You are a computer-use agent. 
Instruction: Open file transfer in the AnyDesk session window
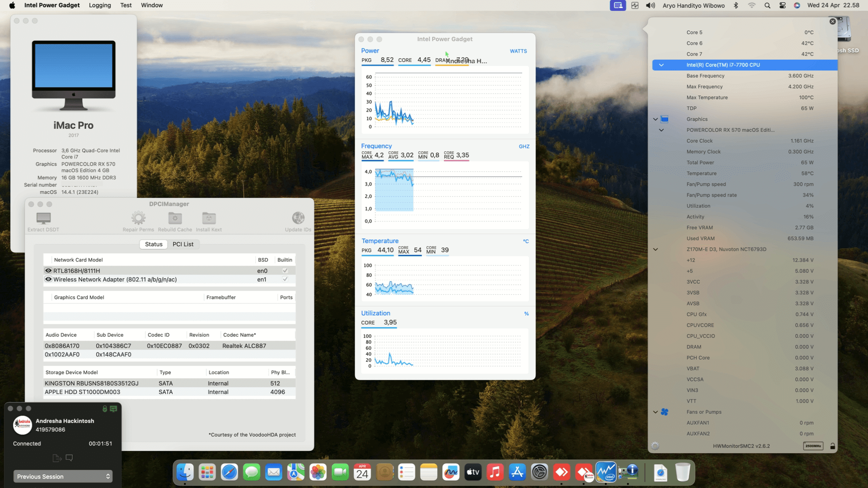click(57, 458)
